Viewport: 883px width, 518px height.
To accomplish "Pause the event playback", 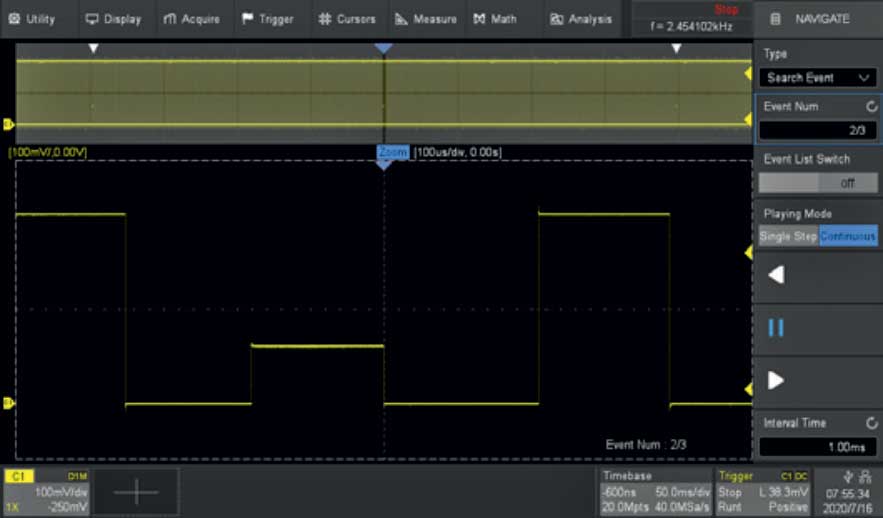I will tap(775, 328).
